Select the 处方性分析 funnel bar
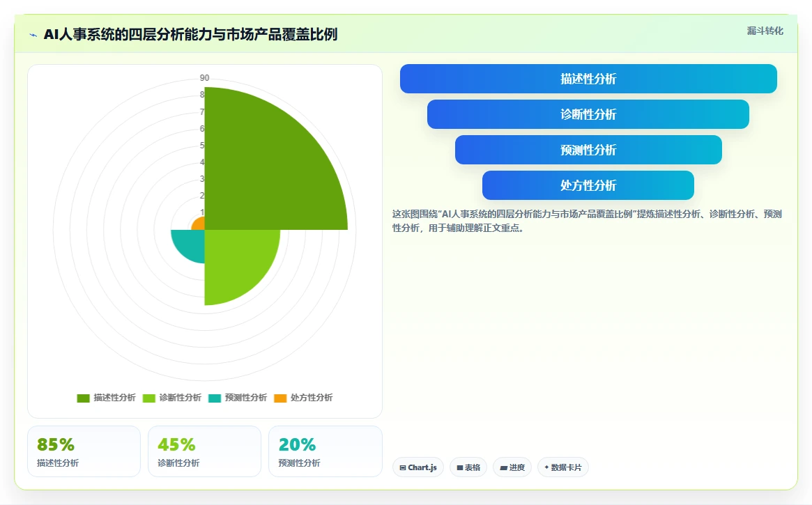The image size is (812, 505). coord(588,185)
